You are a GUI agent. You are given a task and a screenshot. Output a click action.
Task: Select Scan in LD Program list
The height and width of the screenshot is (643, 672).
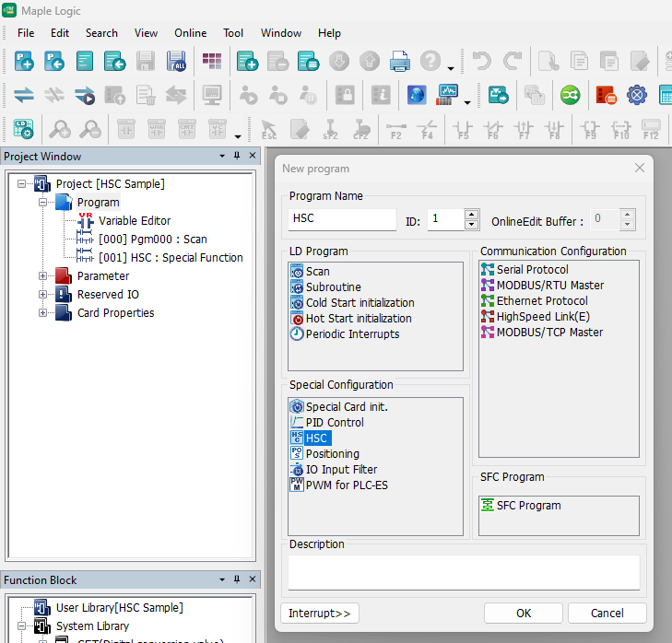[x=317, y=271]
